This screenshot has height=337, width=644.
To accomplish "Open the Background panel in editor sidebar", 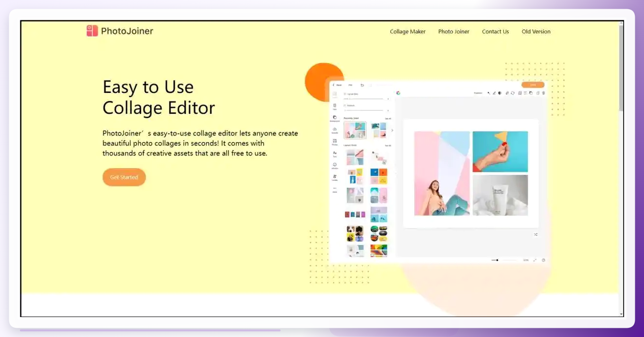I will click(x=335, y=118).
